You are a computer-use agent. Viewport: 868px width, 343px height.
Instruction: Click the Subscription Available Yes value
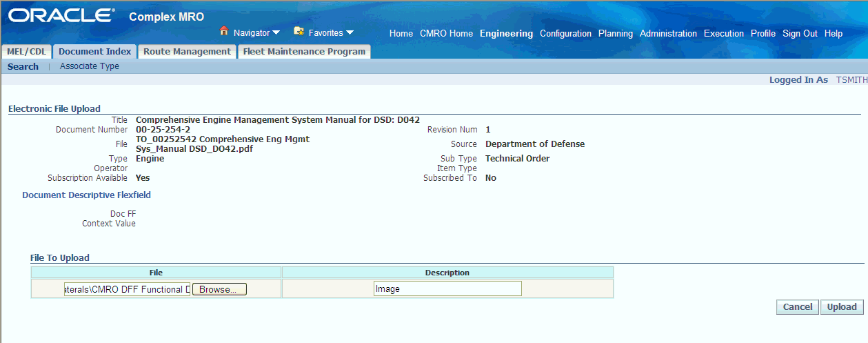[143, 178]
